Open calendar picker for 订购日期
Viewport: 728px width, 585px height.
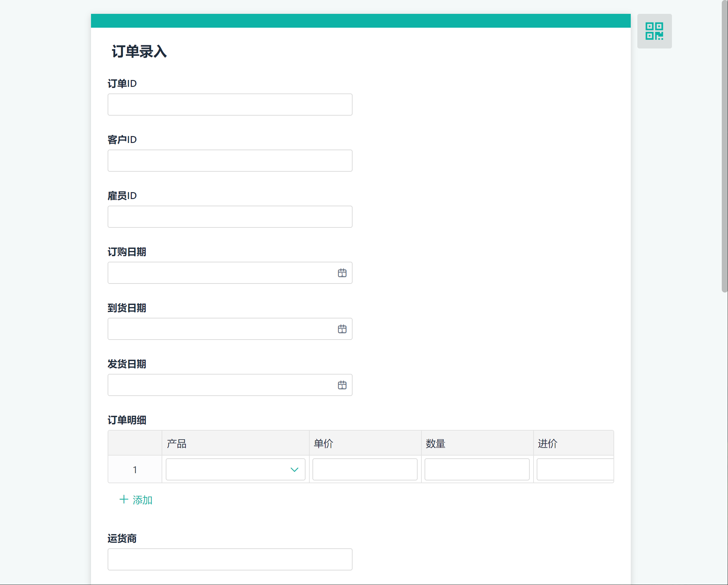click(342, 273)
